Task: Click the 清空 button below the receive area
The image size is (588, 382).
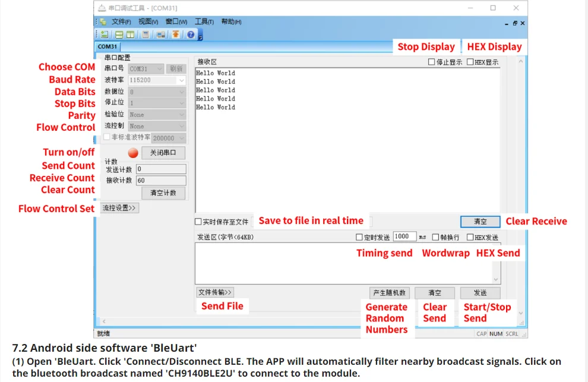Action: coord(480,222)
